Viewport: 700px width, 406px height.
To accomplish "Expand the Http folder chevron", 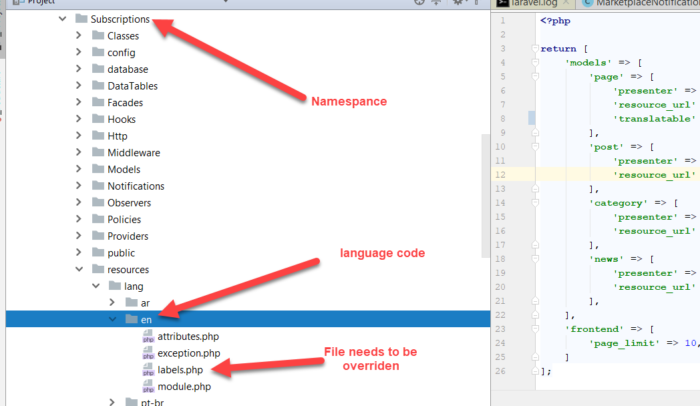I will point(79,135).
